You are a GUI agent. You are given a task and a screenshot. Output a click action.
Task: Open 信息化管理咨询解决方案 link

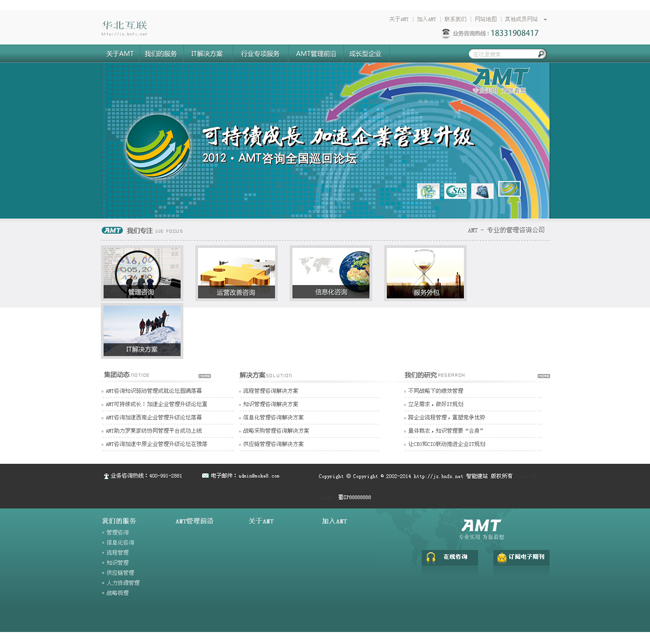click(x=273, y=417)
